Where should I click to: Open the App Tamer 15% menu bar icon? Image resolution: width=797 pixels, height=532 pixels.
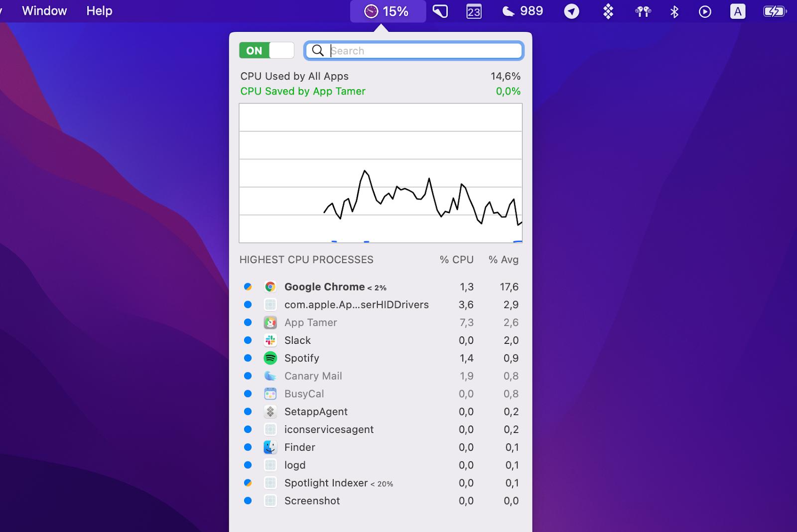388,11
